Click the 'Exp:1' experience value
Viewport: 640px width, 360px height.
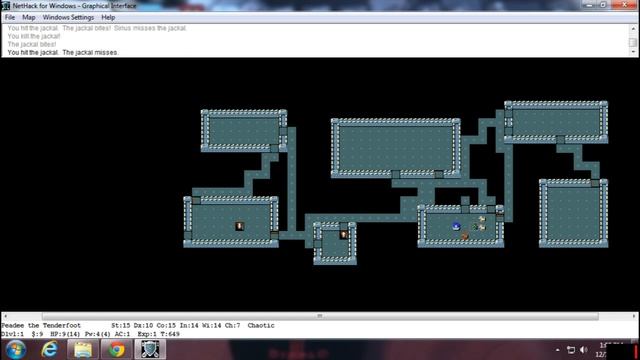[x=147, y=334]
